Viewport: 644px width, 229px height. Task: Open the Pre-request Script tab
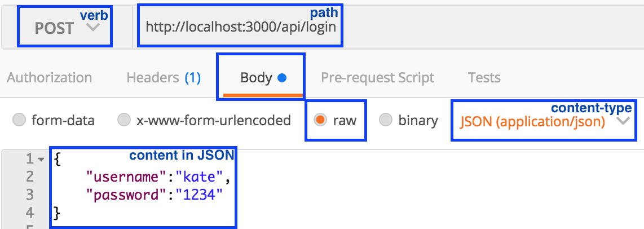377,77
